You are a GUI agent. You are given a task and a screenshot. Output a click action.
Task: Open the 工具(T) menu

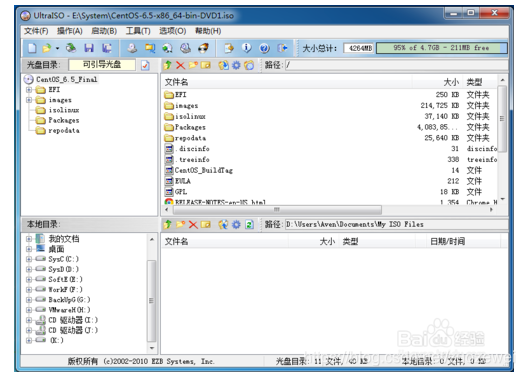[x=138, y=31]
